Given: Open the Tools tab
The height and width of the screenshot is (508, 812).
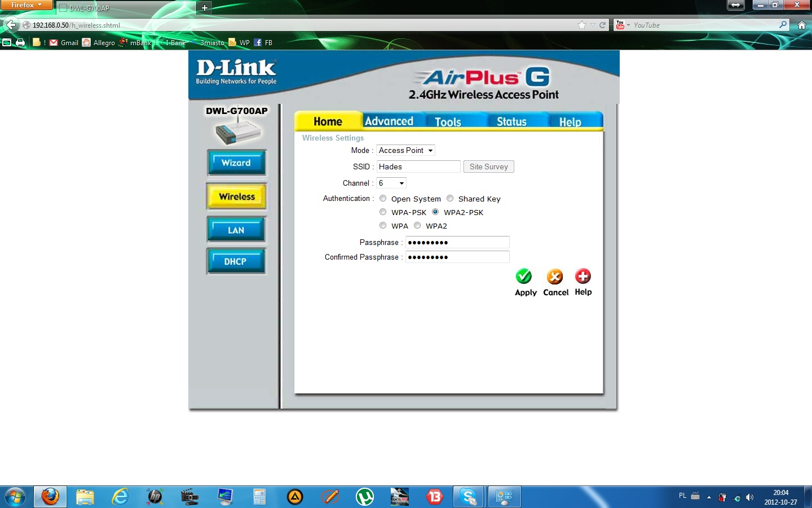Looking at the screenshot, I should point(448,122).
